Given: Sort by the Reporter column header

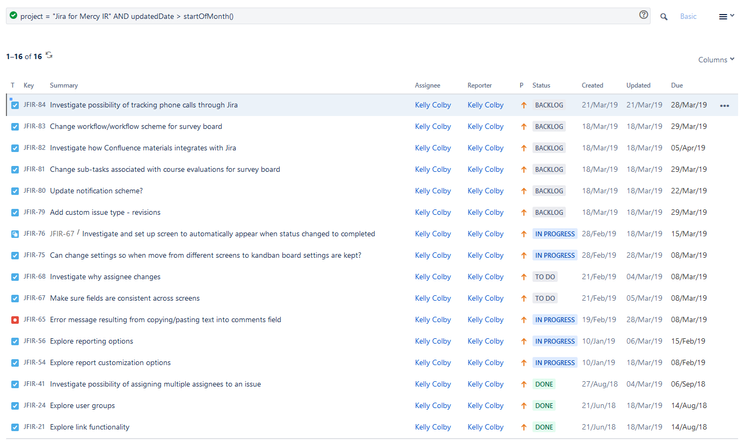Looking at the screenshot, I should pyautogui.click(x=480, y=85).
